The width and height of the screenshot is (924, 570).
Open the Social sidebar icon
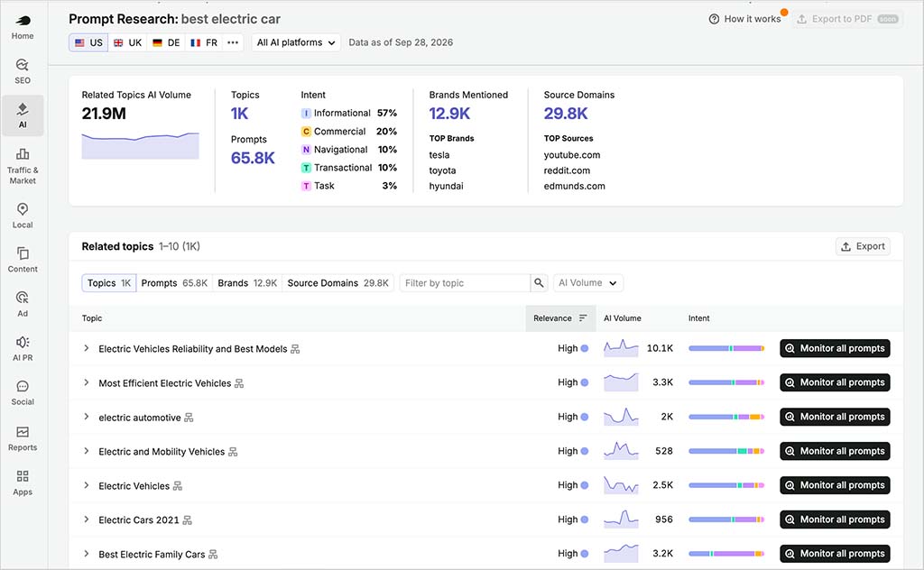click(x=23, y=392)
